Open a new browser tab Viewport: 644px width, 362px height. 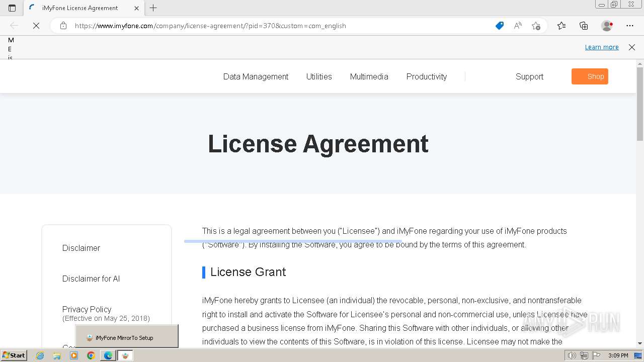[x=153, y=8]
